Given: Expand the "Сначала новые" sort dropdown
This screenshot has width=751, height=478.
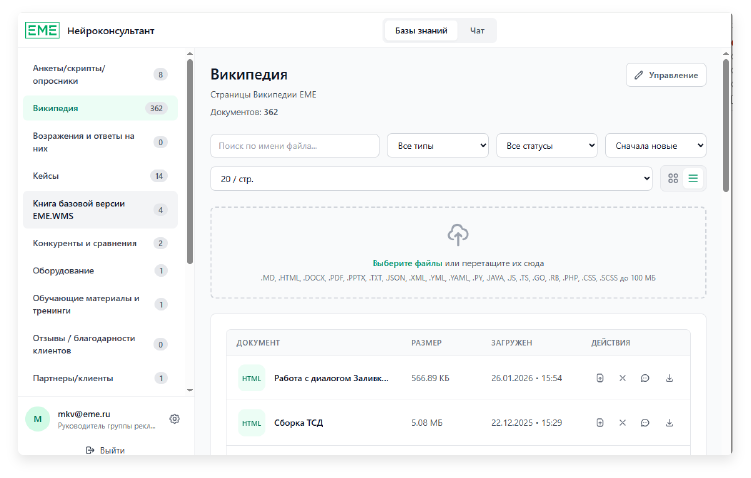Looking at the screenshot, I should pyautogui.click(x=655, y=146).
